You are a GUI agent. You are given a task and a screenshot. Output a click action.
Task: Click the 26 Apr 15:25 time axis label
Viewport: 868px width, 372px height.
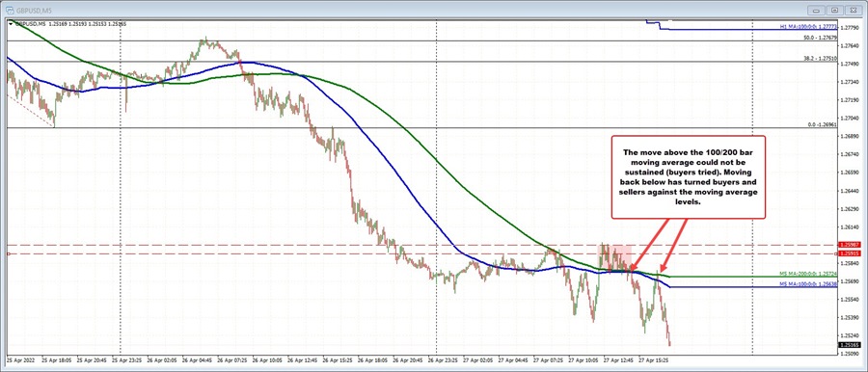(339, 359)
